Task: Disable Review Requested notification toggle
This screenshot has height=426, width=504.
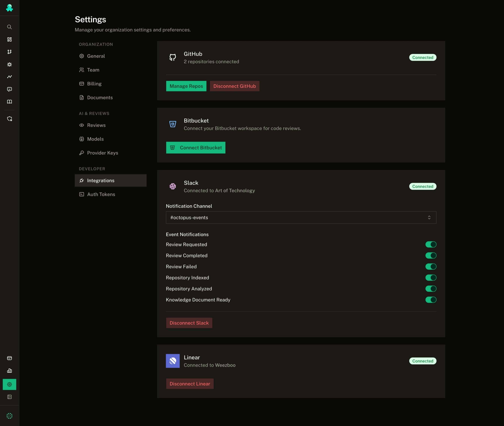Action: 431,244
